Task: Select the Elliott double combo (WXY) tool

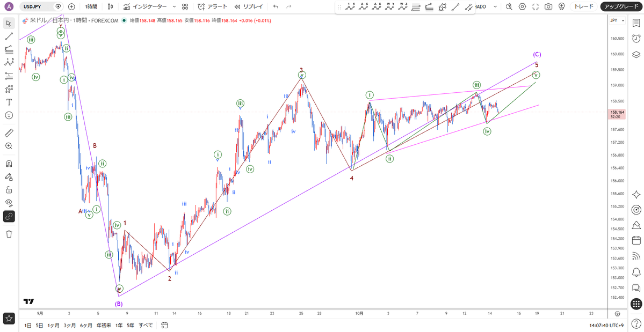Action: (390, 6)
